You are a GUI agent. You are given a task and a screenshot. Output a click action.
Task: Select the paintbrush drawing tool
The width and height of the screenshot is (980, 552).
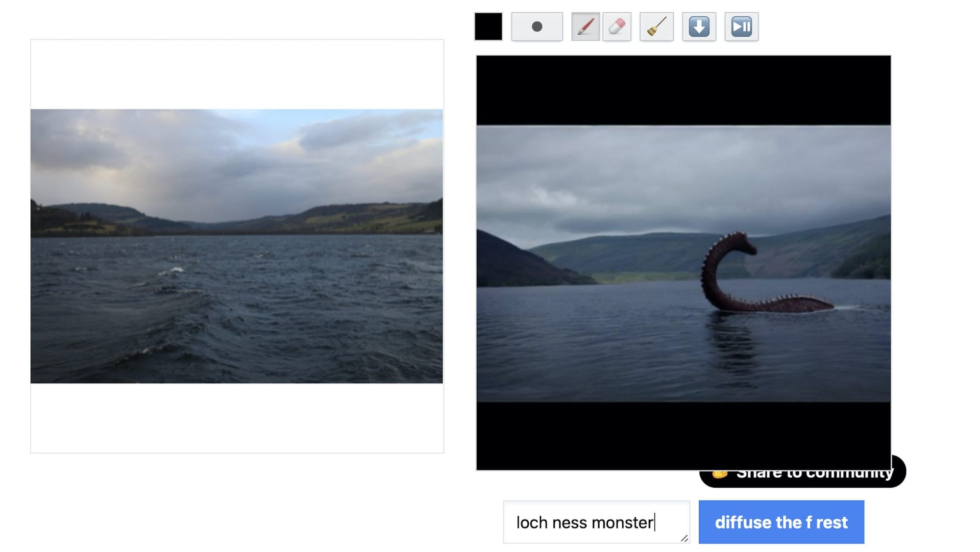point(586,26)
